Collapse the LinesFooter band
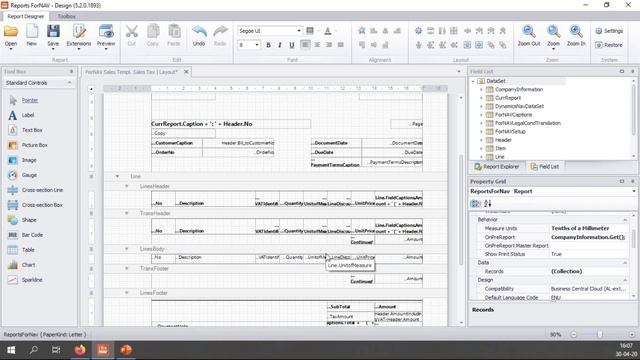Viewport: 640px width, 360px height. point(127,293)
